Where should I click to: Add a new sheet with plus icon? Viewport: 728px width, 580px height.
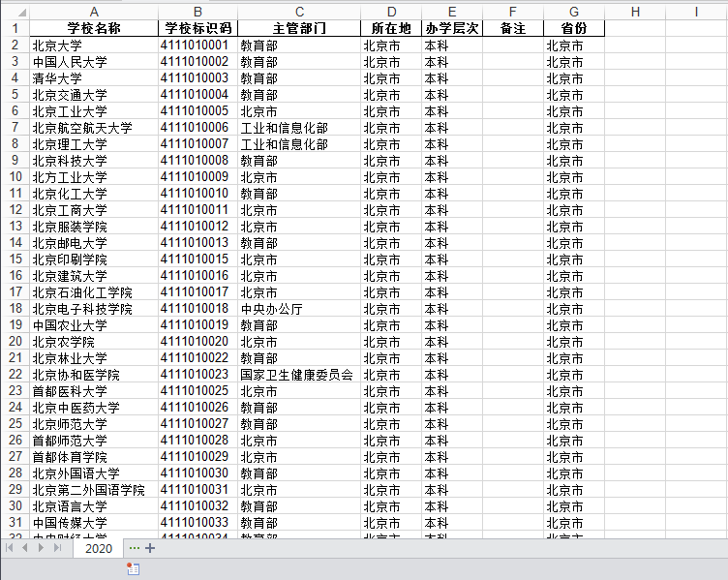(150, 548)
